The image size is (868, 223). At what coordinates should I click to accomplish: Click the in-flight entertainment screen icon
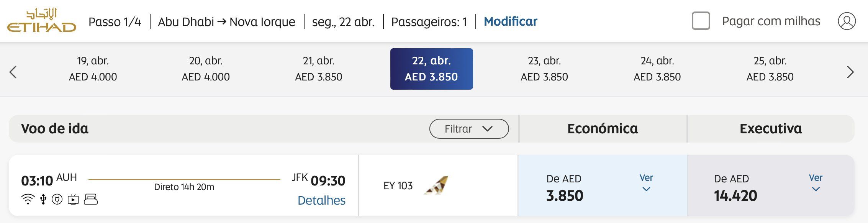tap(73, 199)
